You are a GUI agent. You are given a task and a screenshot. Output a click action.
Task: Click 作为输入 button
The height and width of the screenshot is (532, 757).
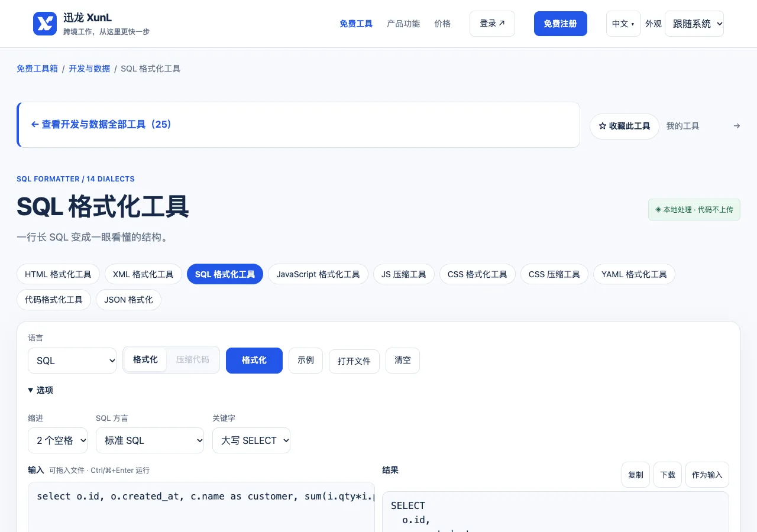tap(707, 475)
